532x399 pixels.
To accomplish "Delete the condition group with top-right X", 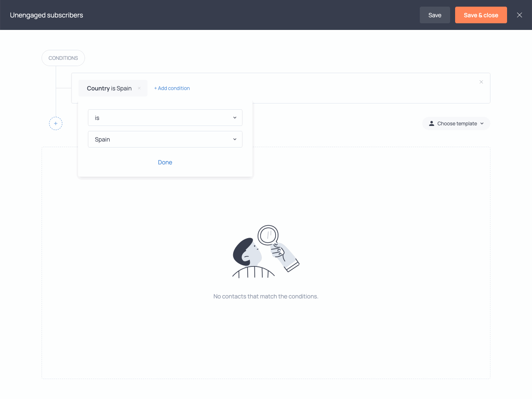I will (x=481, y=82).
